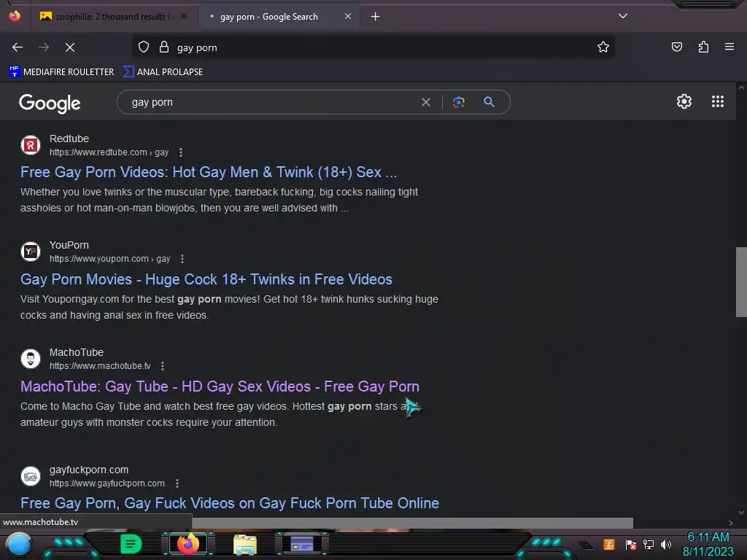
Task: Show site security lock information
Action: (x=164, y=47)
